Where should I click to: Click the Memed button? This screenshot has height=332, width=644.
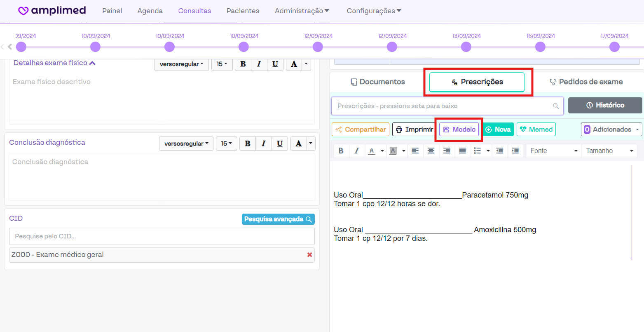click(536, 130)
